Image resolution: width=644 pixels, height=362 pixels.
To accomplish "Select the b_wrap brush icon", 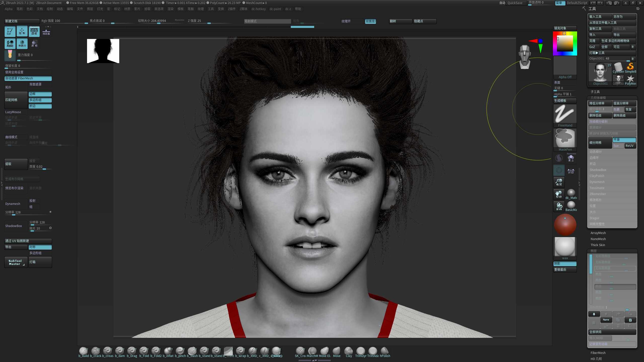I will pos(240,352).
